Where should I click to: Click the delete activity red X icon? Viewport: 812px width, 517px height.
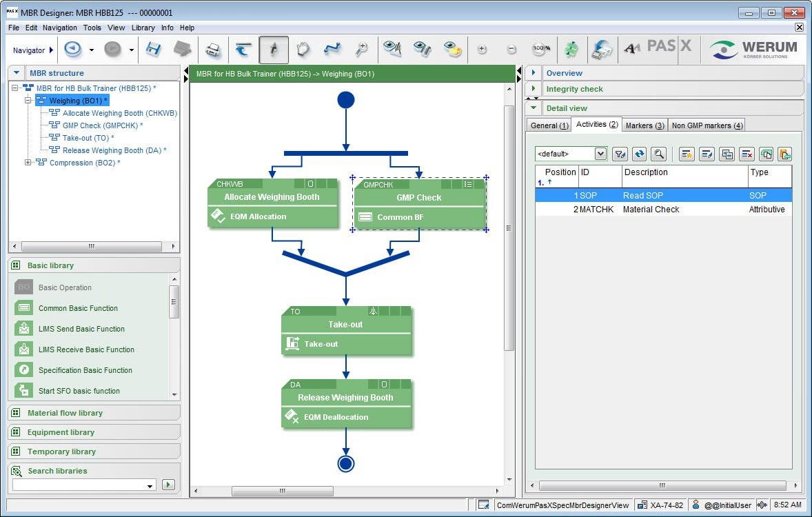tap(747, 154)
